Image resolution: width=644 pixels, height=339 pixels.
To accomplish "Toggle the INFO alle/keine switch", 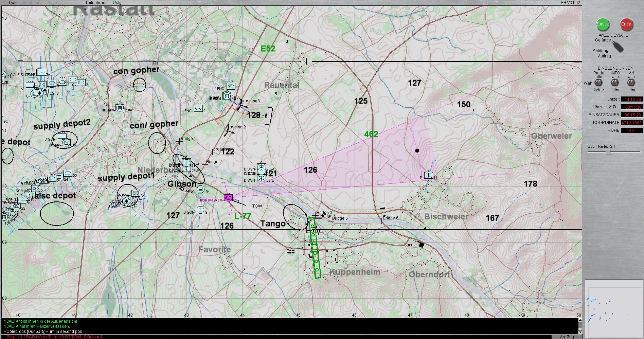I will [x=615, y=83].
